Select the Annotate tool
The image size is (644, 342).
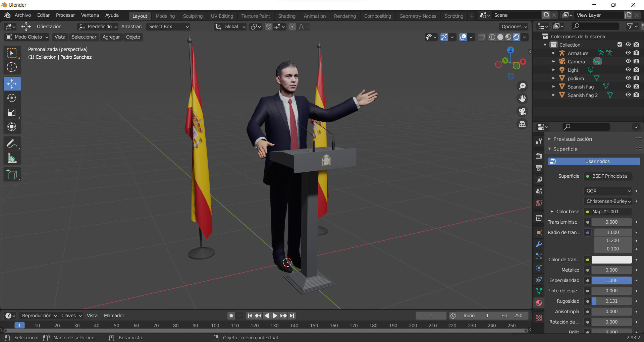12,144
